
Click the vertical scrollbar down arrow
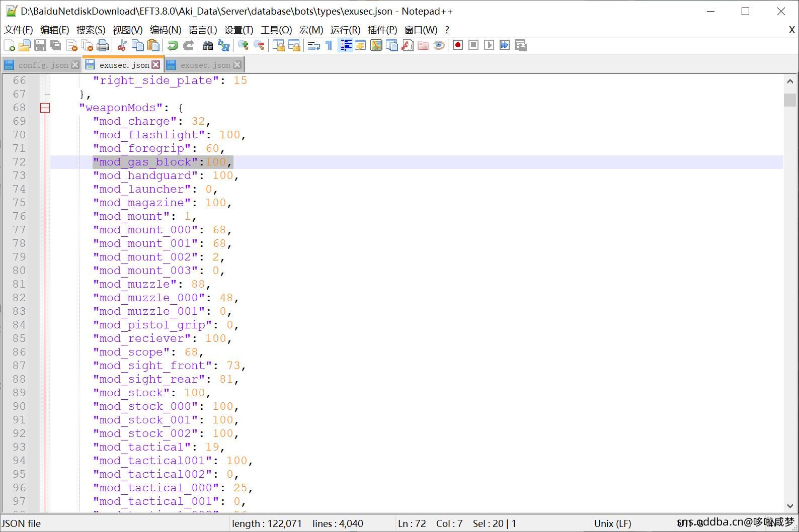coord(789,506)
